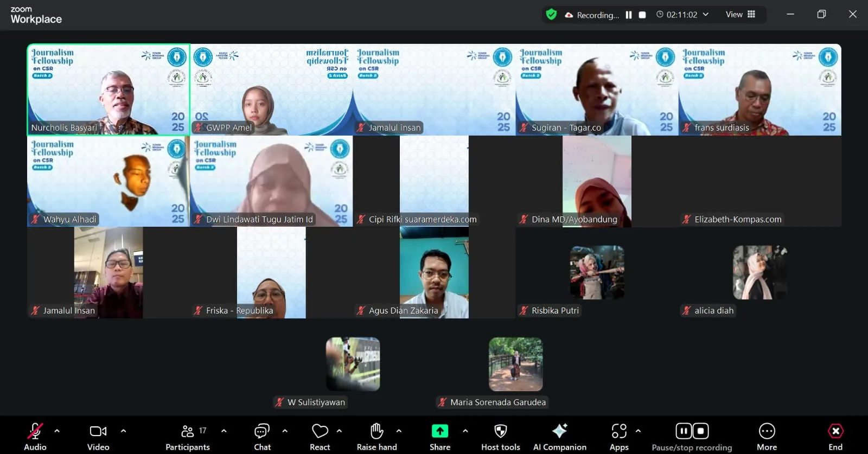
Task: Pause recording using top bar pause icon
Action: click(629, 15)
